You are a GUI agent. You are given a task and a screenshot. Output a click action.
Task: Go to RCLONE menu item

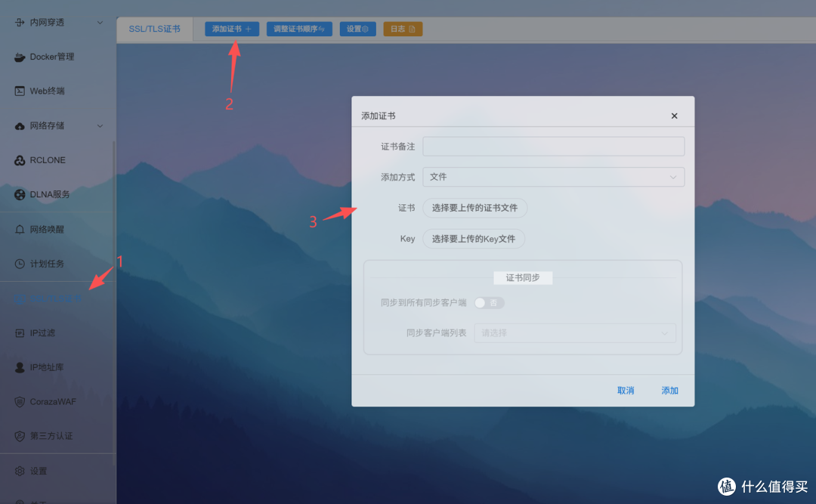click(48, 160)
